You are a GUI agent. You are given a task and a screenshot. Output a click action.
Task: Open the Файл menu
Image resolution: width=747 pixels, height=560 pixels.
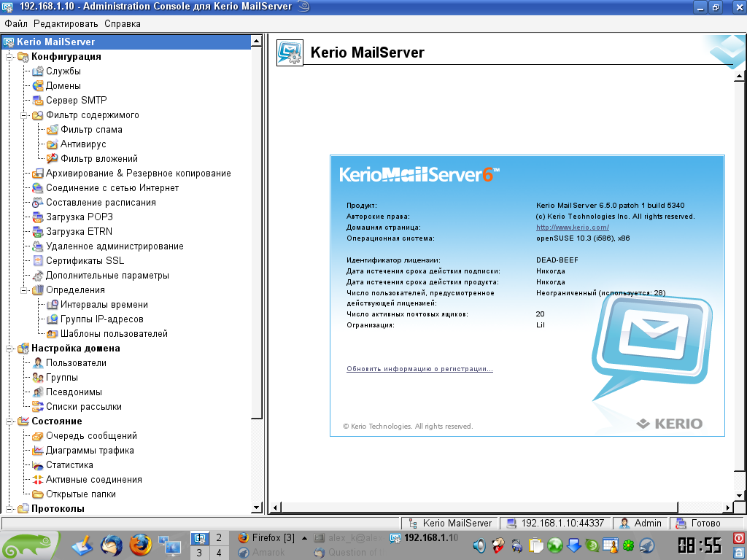(16, 24)
